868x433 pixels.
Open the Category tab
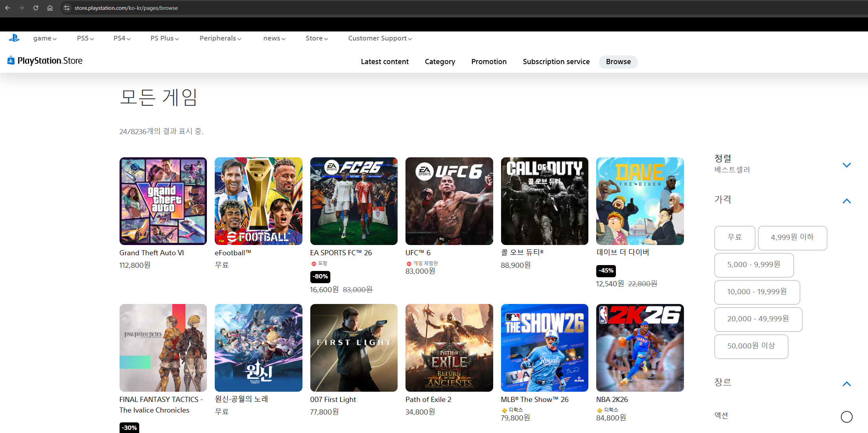(440, 62)
